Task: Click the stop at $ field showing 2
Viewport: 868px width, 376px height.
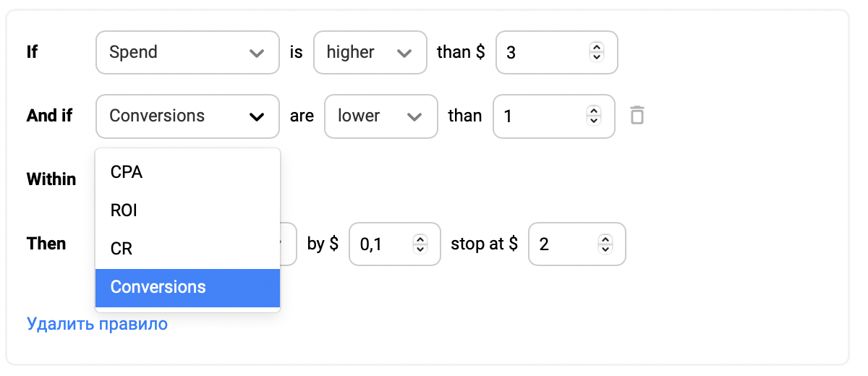Action: 576,244
